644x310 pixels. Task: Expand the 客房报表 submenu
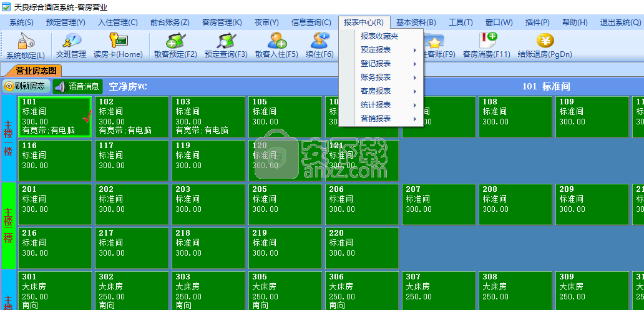tap(381, 91)
